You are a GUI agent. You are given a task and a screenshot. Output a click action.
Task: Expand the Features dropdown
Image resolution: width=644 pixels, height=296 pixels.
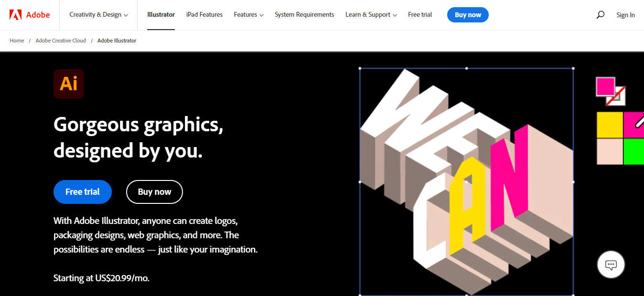[249, 15]
